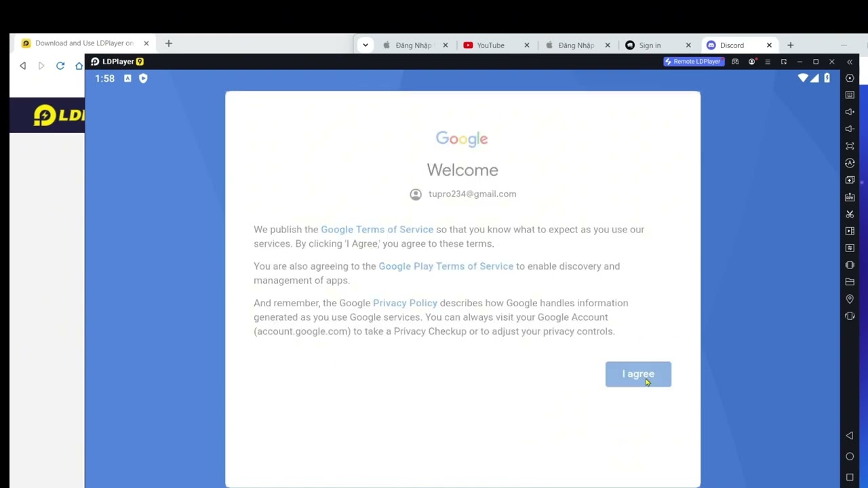This screenshot has width=868, height=488.
Task: Click the keyboard language A status icon
Action: coord(127,78)
